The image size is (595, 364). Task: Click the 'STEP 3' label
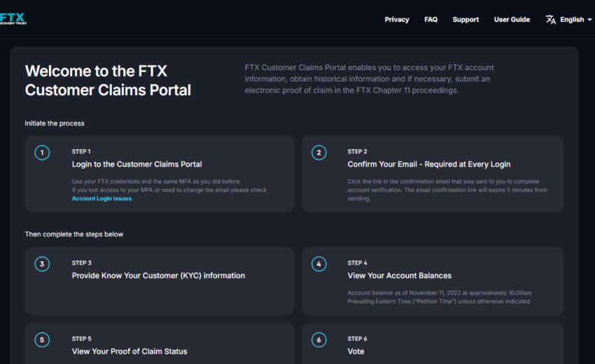(x=82, y=262)
